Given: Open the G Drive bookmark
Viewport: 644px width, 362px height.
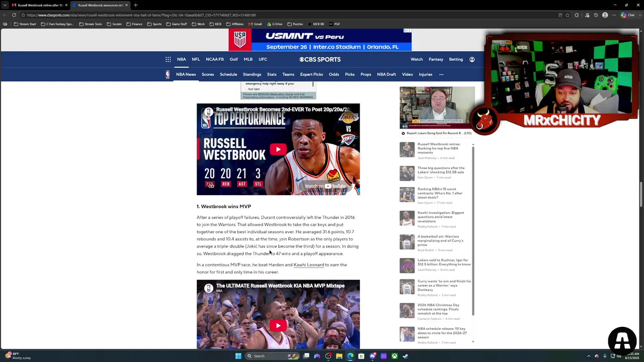Looking at the screenshot, I should click(275, 24).
